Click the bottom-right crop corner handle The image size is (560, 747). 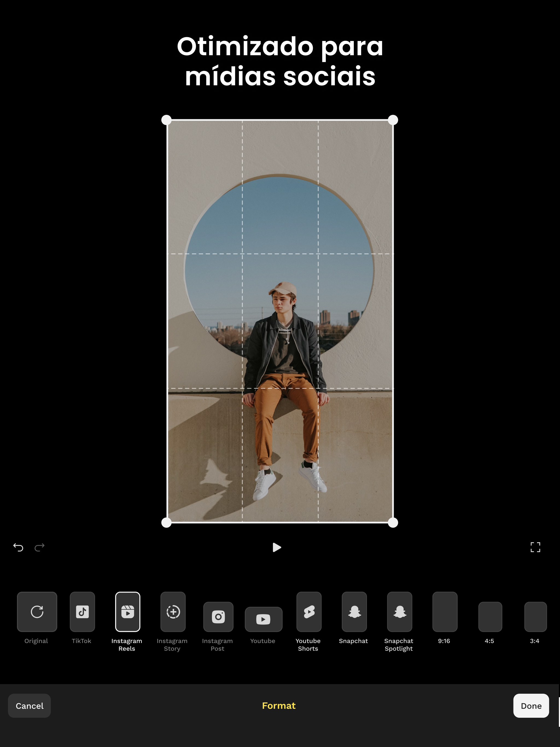(x=393, y=523)
